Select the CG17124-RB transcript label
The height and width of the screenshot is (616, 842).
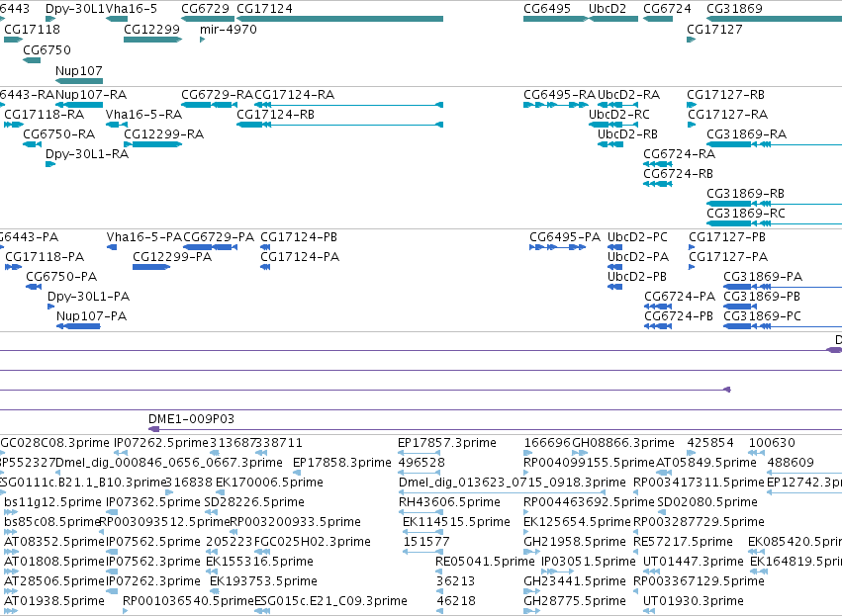(x=275, y=115)
